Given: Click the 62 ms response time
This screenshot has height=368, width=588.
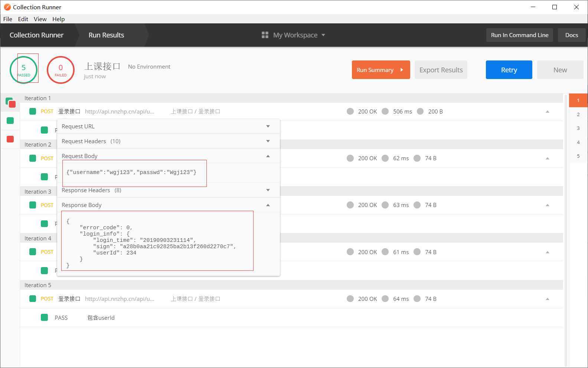Looking at the screenshot, I should 401,158.
